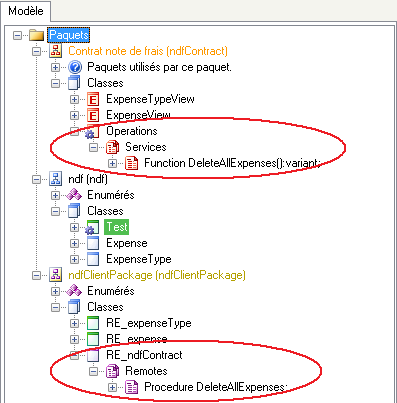Click the ndfClientPackage package icon

pyautogui.click(x=55, y=275)
